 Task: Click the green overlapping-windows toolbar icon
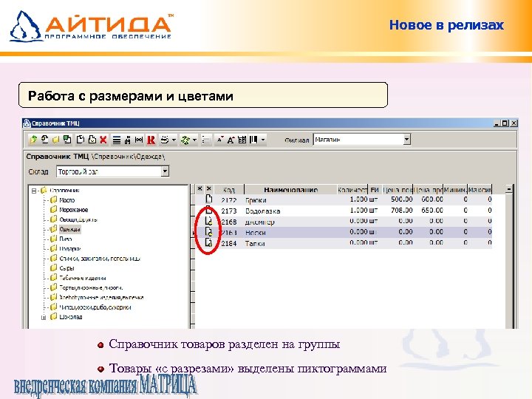(x=67, y=140)
